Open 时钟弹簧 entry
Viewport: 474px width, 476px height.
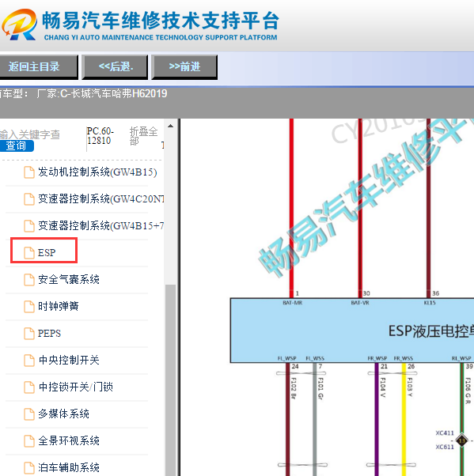point(59,306)
